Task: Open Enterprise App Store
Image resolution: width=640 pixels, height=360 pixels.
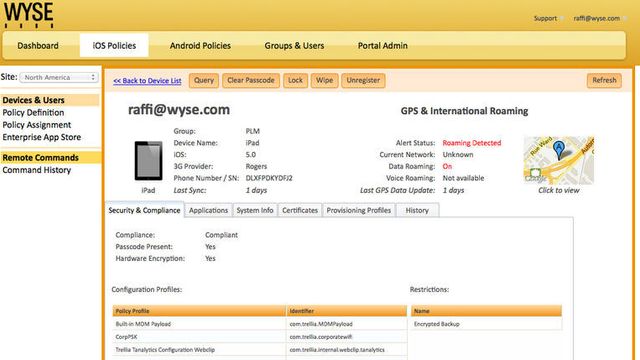Action: [41, 137]
